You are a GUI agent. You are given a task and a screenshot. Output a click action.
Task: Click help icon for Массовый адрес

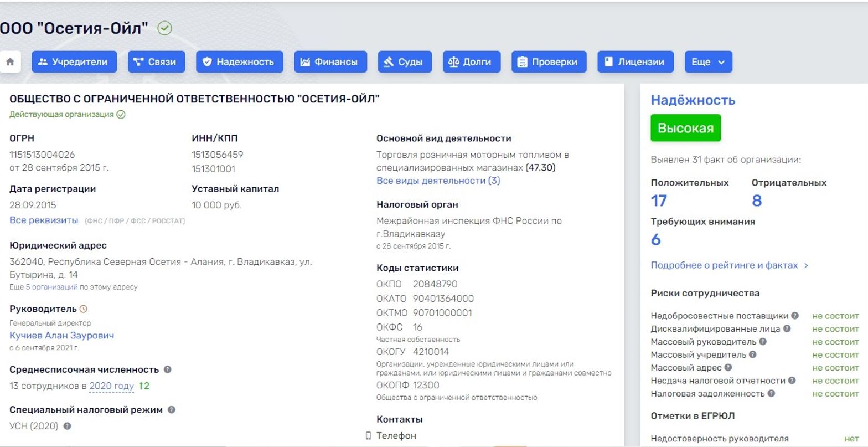click(x=728, y=367)
